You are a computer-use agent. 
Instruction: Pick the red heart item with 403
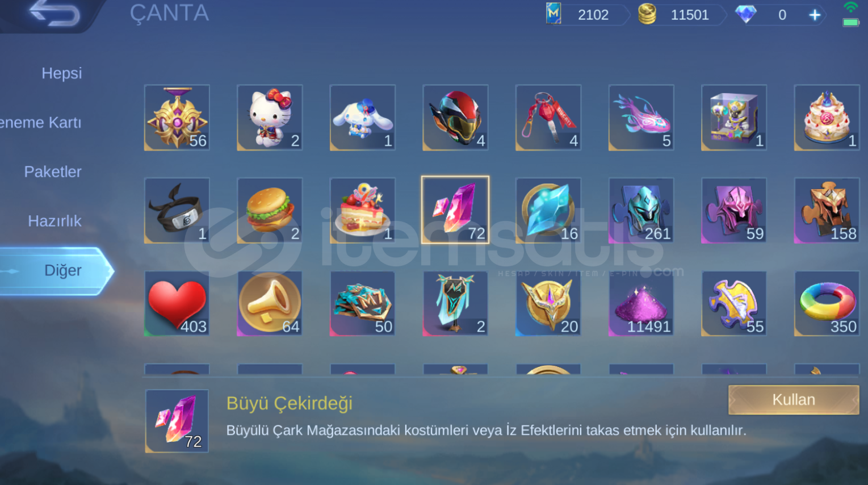pos(177,303)
